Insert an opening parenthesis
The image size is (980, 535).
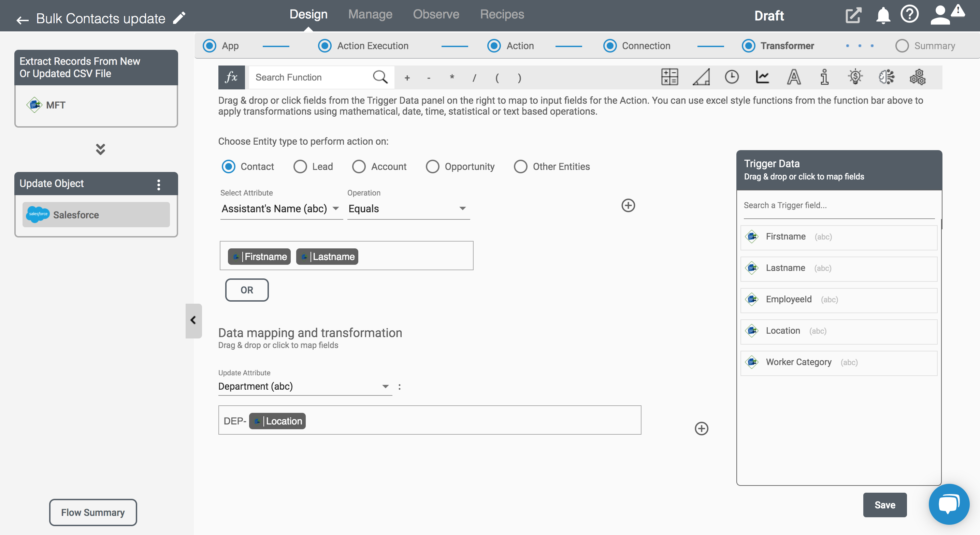pyautogui.click(x=497, y=78)
